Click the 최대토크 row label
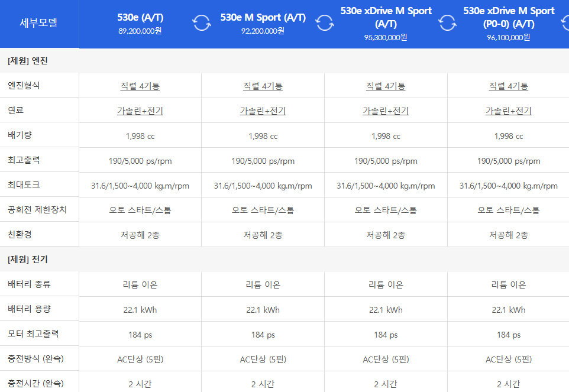 pos(24,184)
